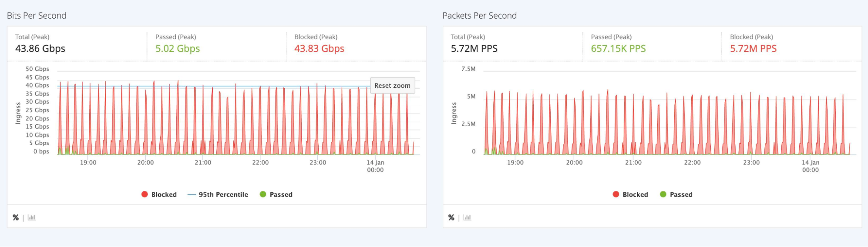The width and height of the screenshot is (868, 247).
Task: Toggle Blocked series in Bits Per Second legend
Action: point(159,194)
